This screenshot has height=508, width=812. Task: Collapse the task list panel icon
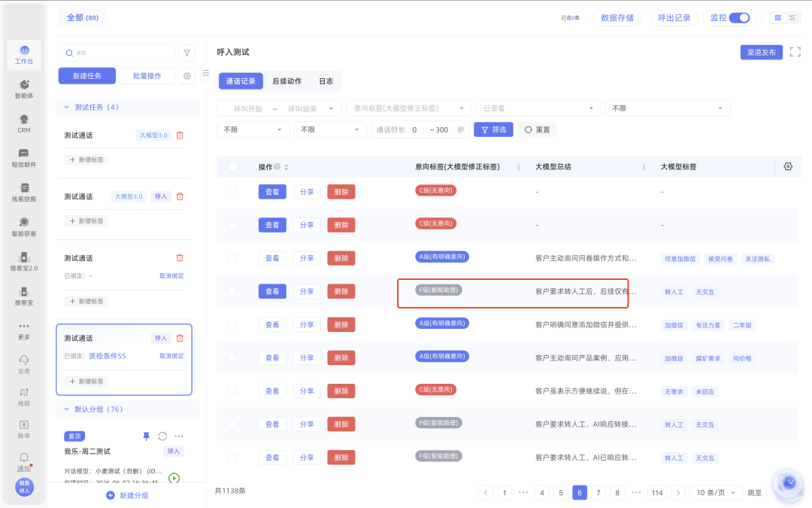[x=205, y=73]
